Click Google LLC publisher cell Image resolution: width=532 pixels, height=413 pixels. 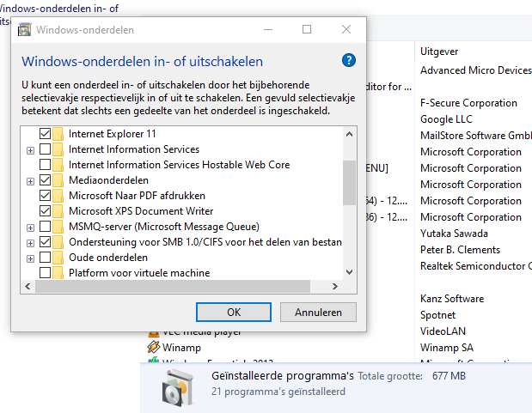point(446,119)
